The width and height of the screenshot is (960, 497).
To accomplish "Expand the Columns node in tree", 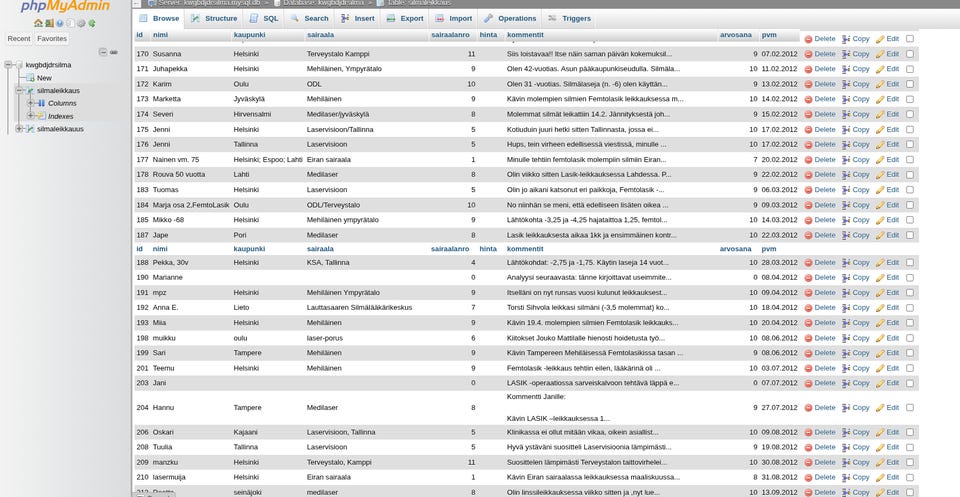I will tap(30, 103).
